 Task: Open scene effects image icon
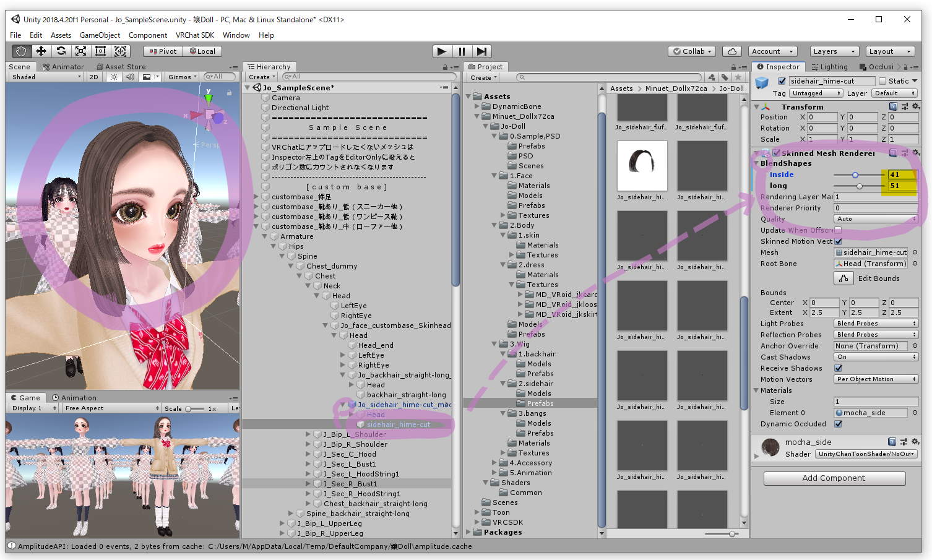point(147,77)
